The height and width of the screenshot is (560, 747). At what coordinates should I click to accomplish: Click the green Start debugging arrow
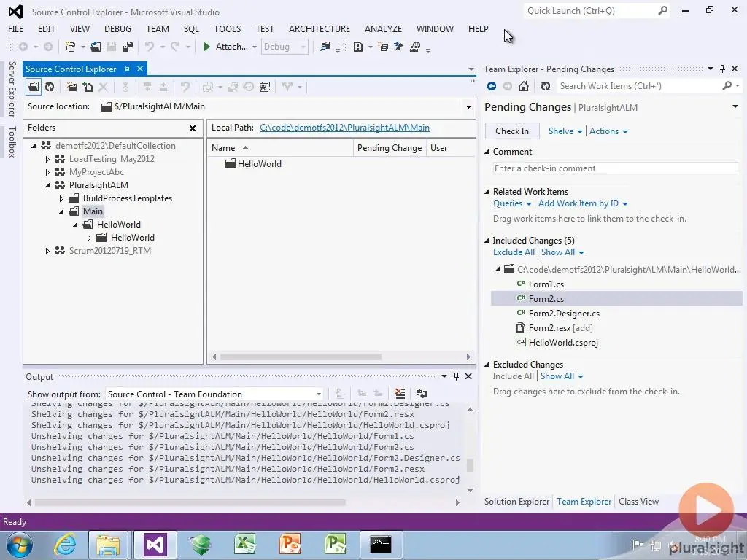[206, 47]
